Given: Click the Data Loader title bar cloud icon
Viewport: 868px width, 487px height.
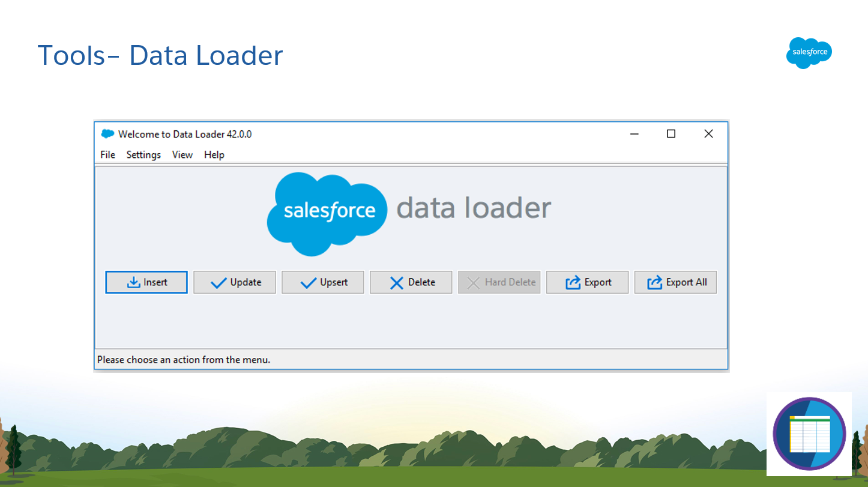Looking at the screenshot, I should tap(107, 134).
